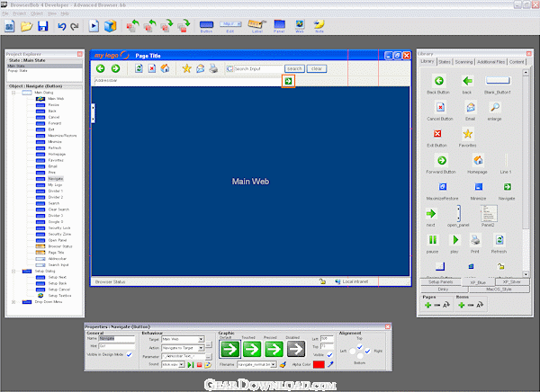Open the Help menu

[65, 13]
